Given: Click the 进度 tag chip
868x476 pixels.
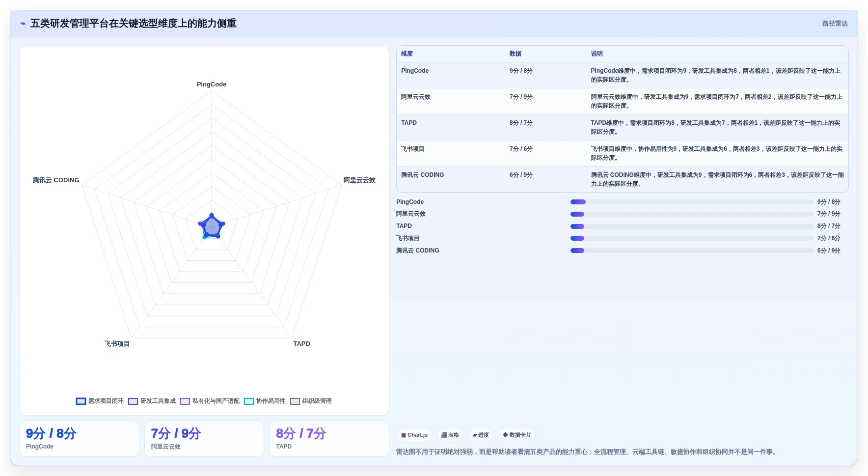Looking at the screenshot, I should (481, 435).
